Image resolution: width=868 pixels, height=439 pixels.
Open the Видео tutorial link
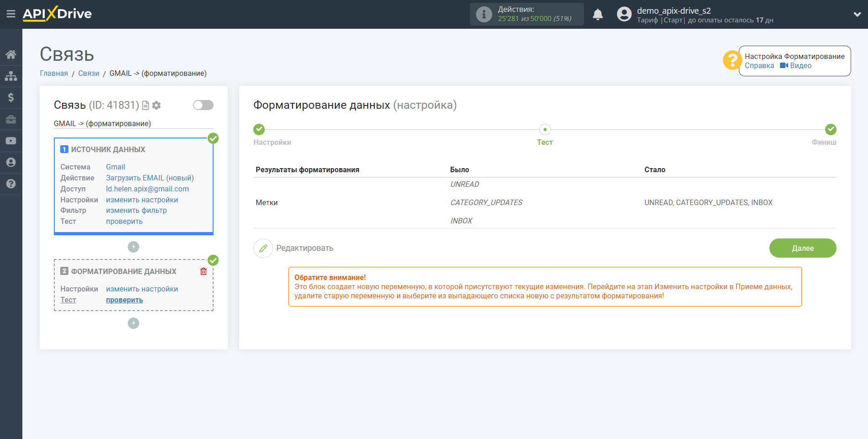click(800, 65)
